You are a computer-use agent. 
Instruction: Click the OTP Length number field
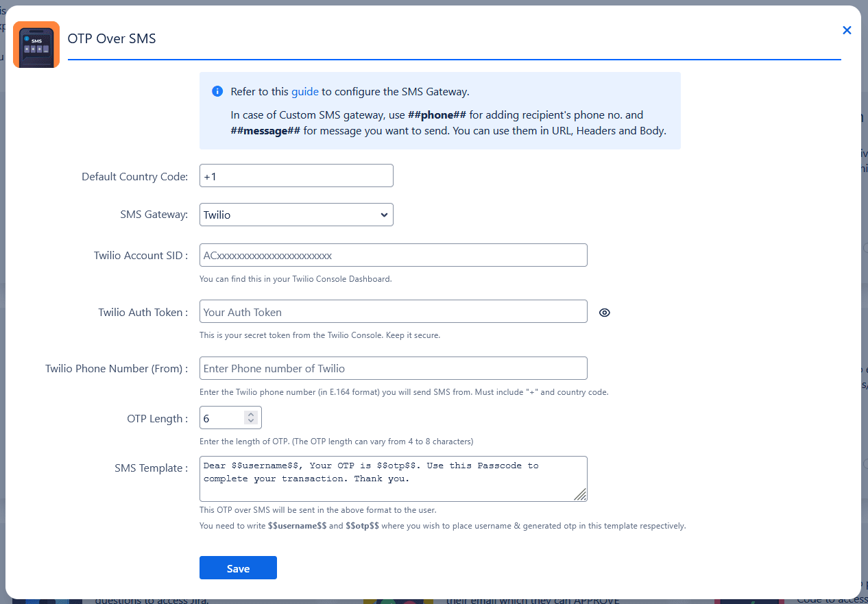pyautogui.click(x=230, y=418)
